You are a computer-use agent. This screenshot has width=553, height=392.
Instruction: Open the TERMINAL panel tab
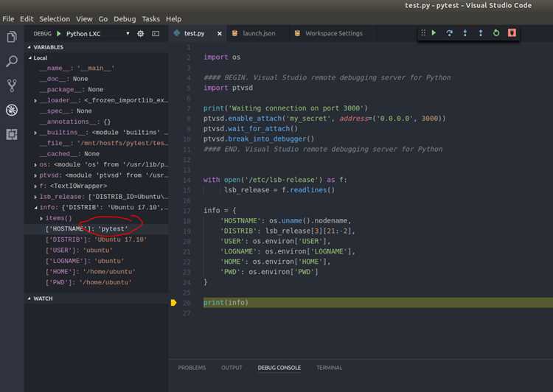pyautogui.click(x=329, y=368)
